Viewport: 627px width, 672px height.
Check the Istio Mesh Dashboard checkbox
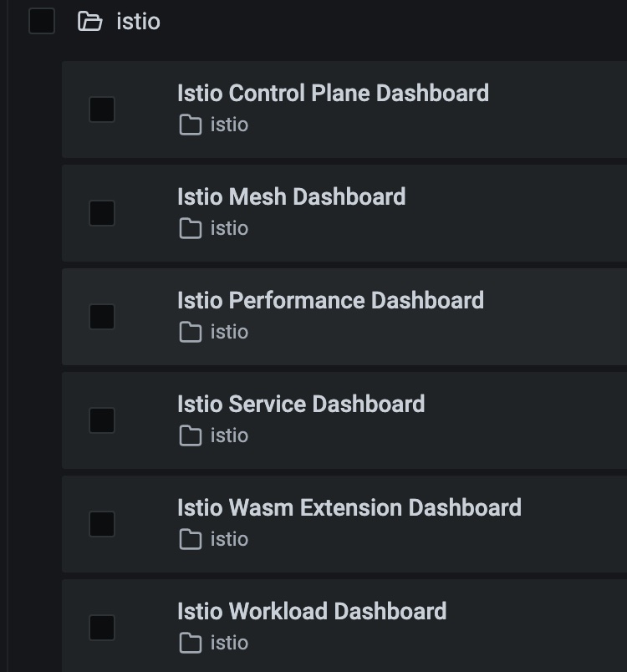pos(102,213)
